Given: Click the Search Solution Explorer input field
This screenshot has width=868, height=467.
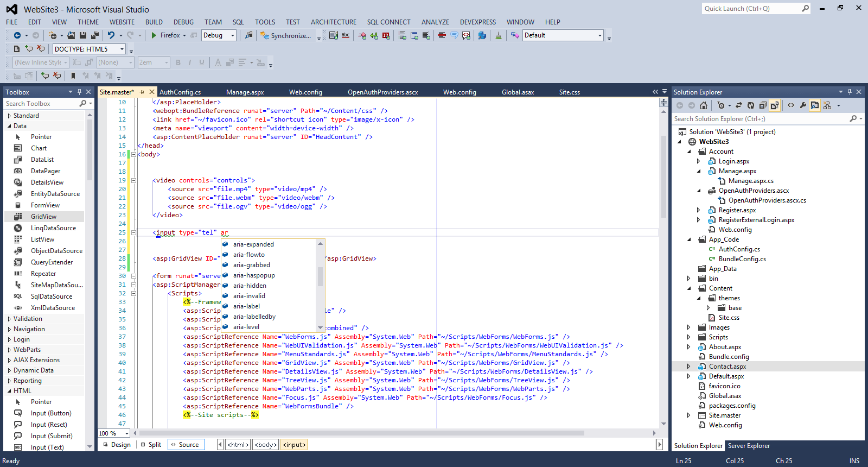Looking at the screenshot, I should click(759, 118).
